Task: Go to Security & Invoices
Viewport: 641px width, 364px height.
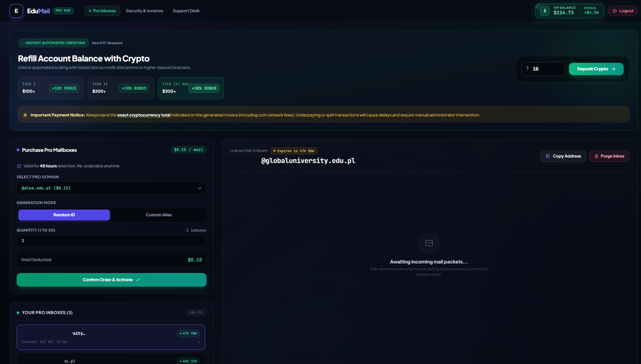Action: click(x=144, y=11)
